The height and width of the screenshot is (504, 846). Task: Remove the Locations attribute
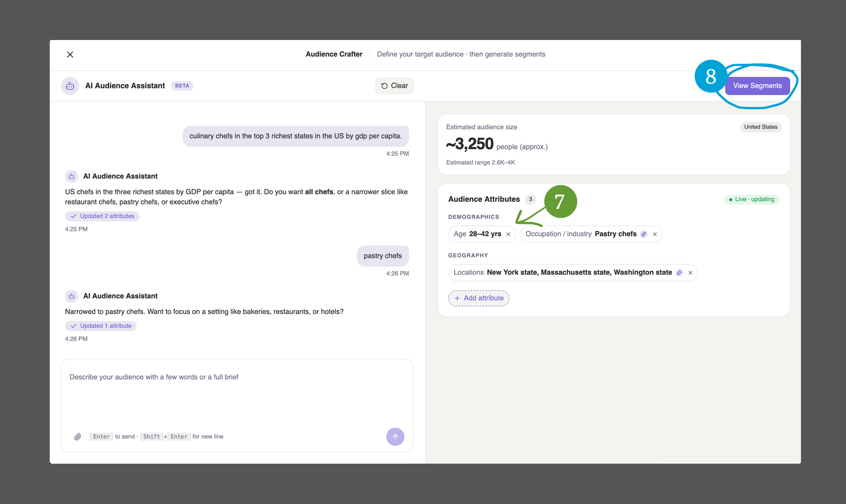coord(690,273)
